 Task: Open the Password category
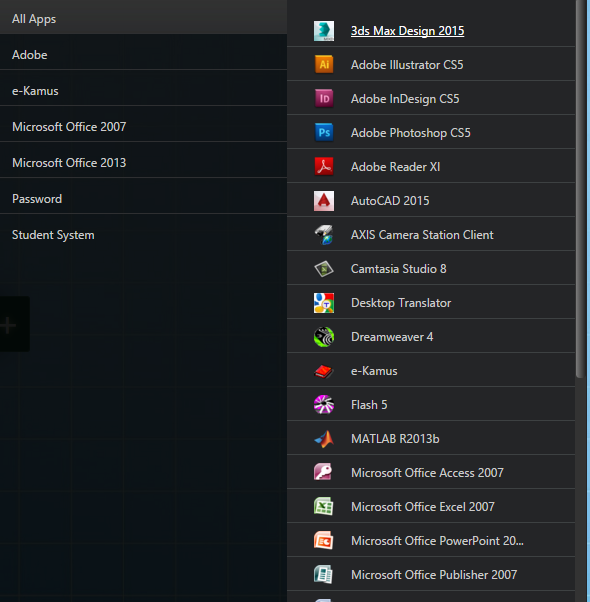[143, 197]
